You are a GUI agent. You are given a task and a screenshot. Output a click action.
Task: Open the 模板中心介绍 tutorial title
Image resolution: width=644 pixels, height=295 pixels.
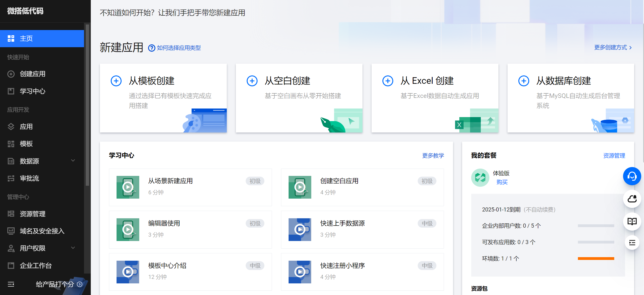point(167,265)
